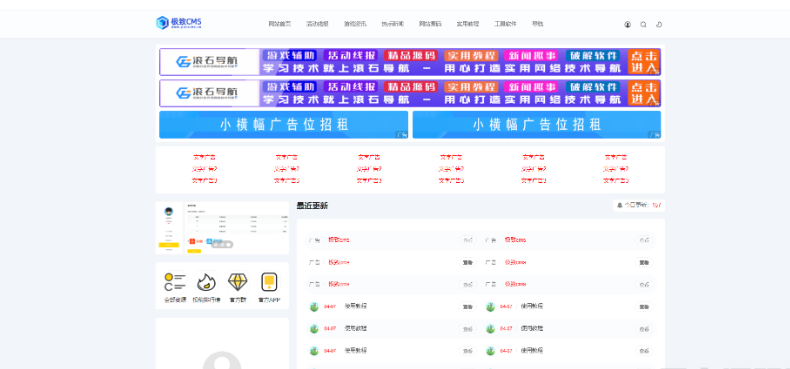Click the 最近更新 heading
This screenshot has width=790, height=369.
[x=312, y=206]
